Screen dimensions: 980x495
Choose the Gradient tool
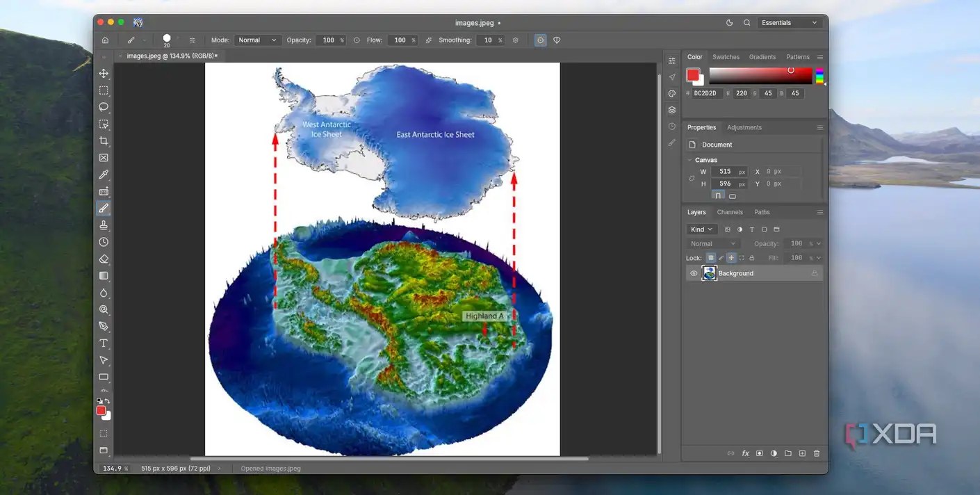click(x=104, y=276)
